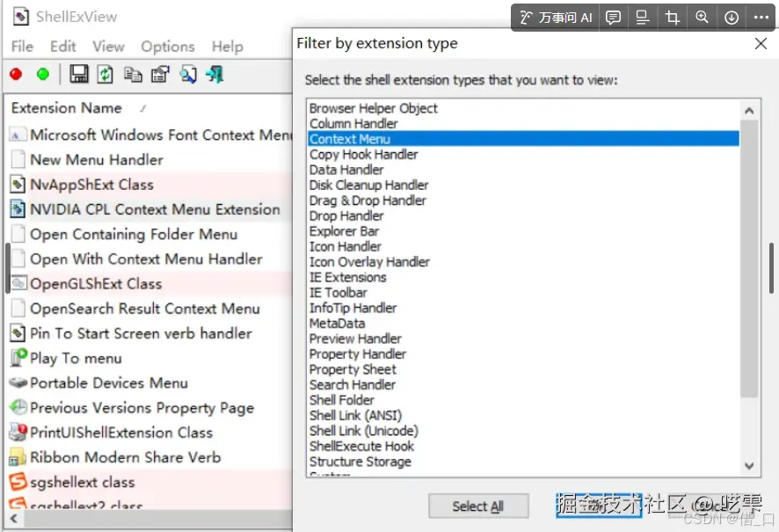Click the ShellExView app icon in the title bar
779x532 pixels.
(20, 17)
